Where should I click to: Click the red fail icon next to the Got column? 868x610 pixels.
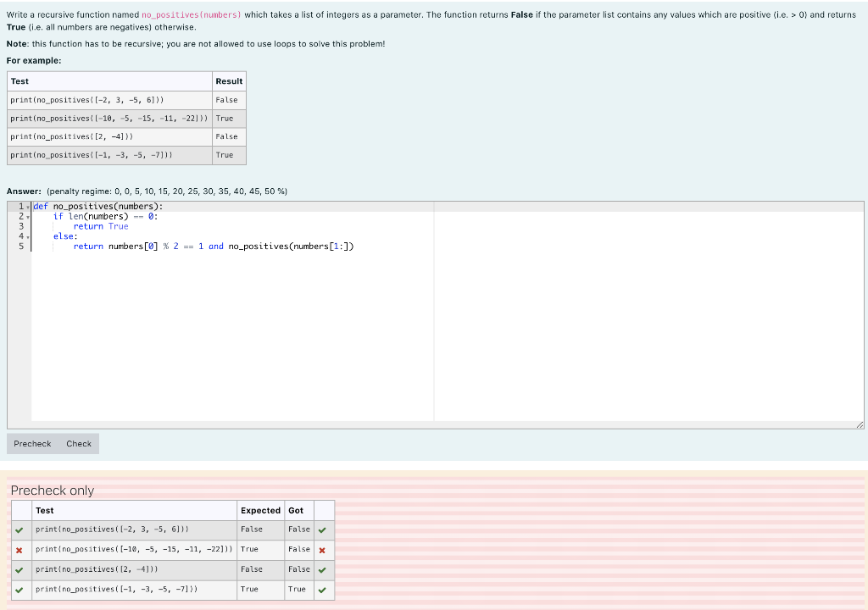pyautogui.click(x=323, y=549)
